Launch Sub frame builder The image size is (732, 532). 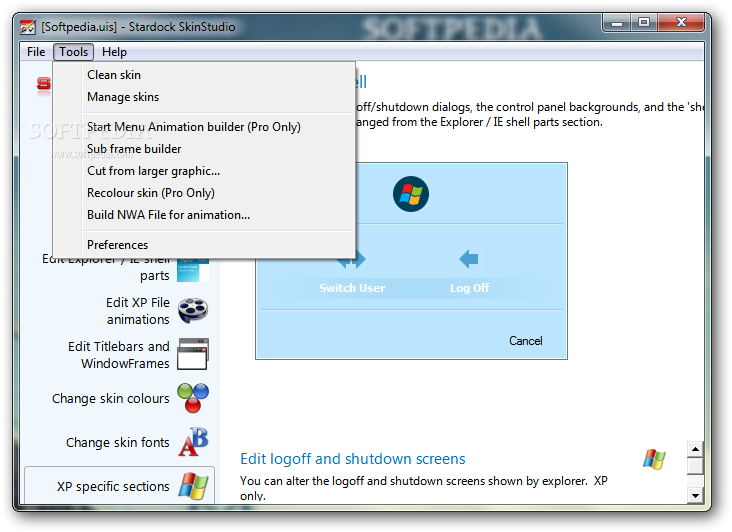point(204,148)
